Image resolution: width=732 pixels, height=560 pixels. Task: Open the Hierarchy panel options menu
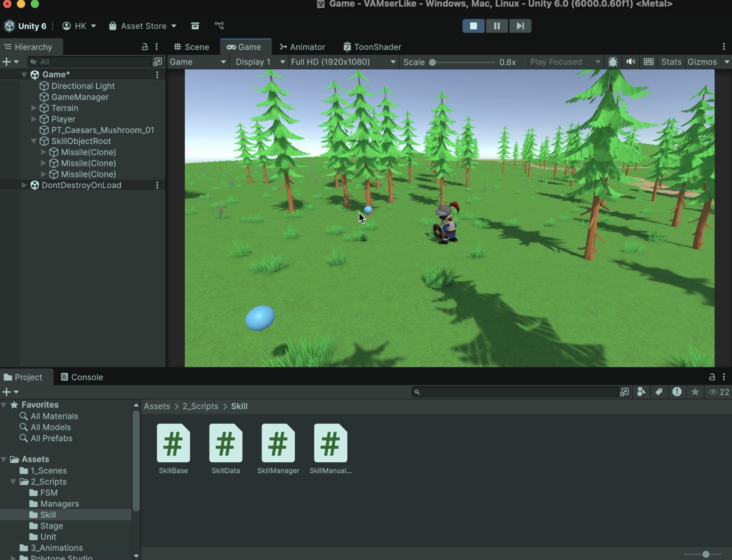[x=157, y=47]
